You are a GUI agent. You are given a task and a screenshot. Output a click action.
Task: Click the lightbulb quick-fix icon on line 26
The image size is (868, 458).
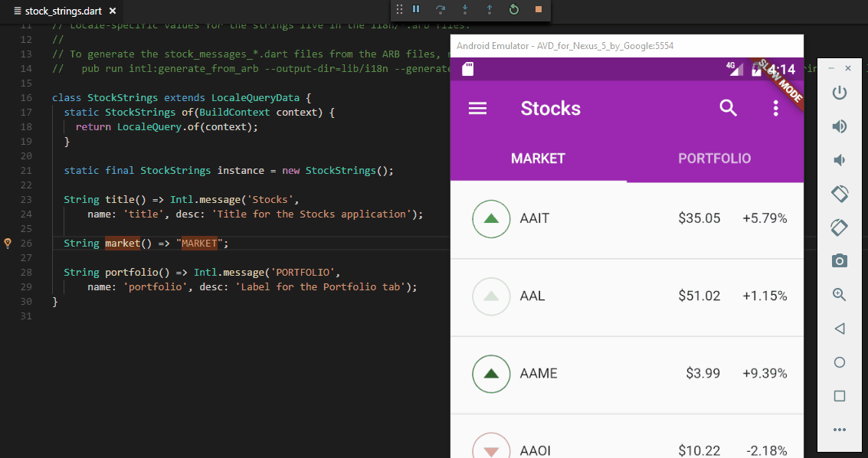(x=8, y=243)
